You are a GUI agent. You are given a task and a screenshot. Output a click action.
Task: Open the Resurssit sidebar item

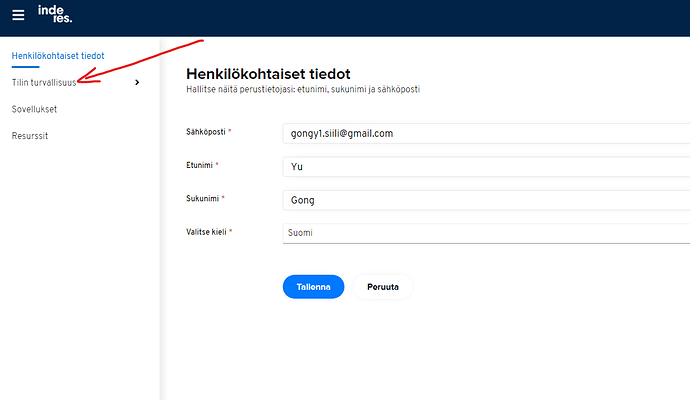pyautogui.click(x=31, y=135)
